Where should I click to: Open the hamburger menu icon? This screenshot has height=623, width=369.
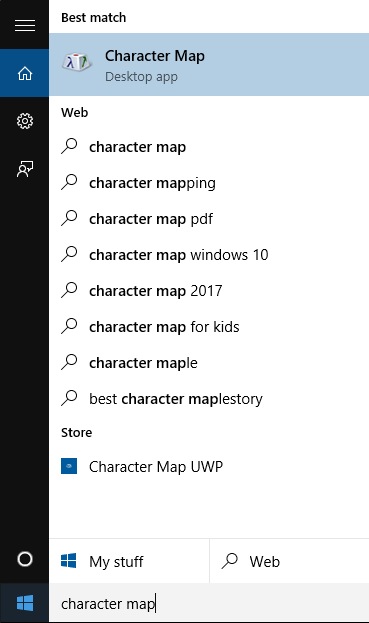tap(25, 25)
